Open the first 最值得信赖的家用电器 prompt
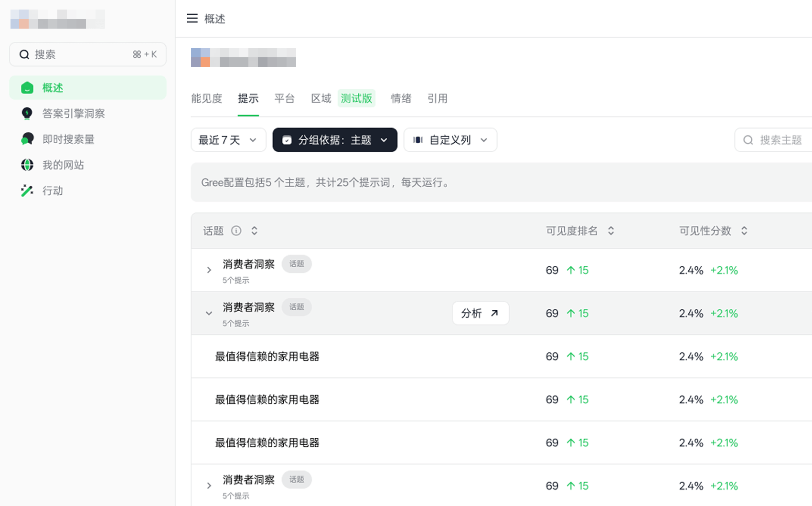812x506 pixels. [x=267, y=357]
